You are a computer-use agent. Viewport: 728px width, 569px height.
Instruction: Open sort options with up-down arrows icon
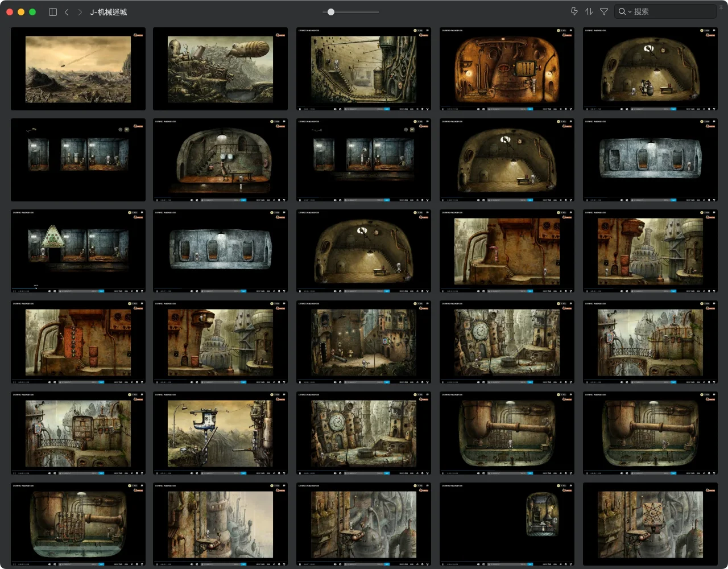tap(589, 11)
